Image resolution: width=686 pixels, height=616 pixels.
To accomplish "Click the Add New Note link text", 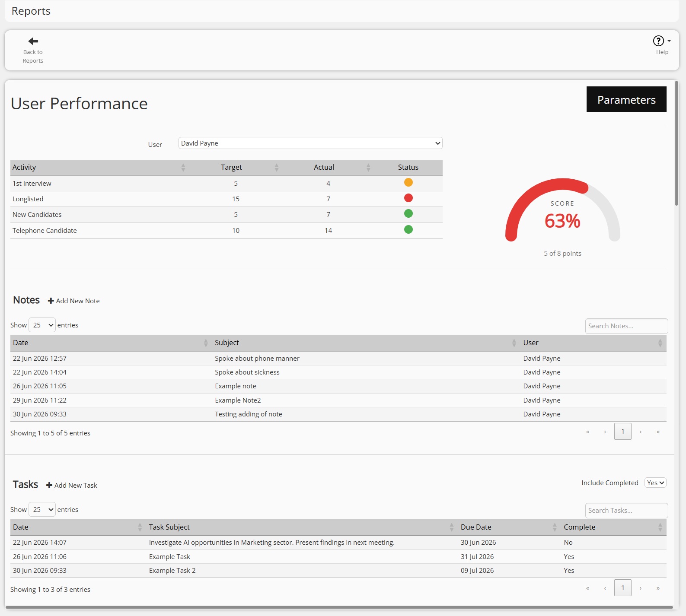I will coord(78,301).
